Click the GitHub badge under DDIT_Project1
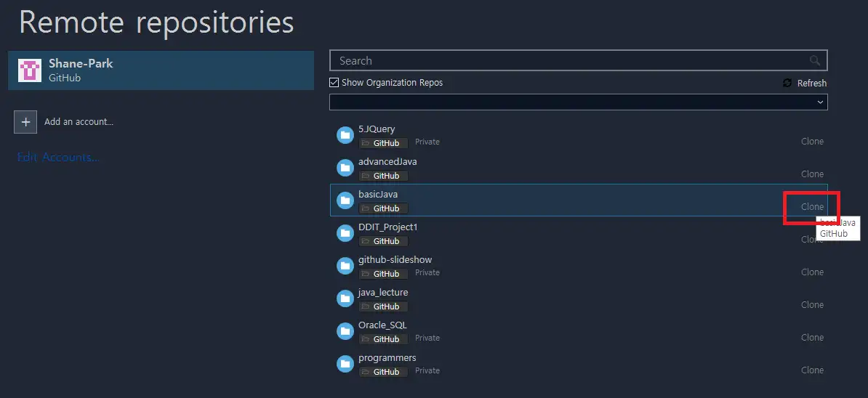 tap(383, 241)
